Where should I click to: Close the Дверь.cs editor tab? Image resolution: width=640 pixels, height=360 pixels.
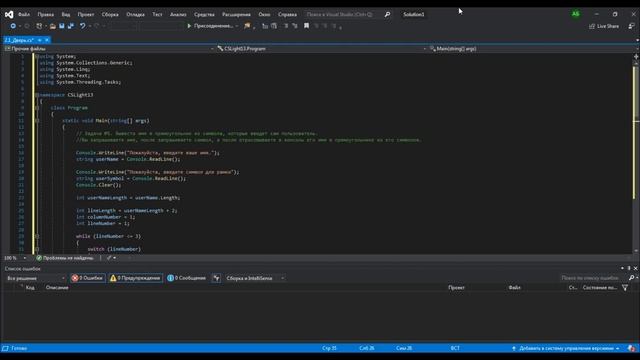point(47,40)
